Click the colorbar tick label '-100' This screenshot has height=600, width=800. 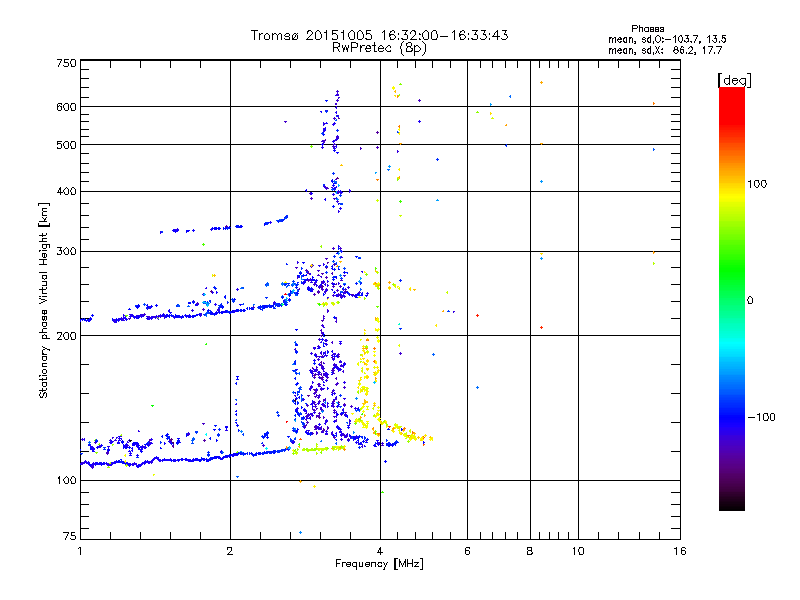[x=761, y=417]
